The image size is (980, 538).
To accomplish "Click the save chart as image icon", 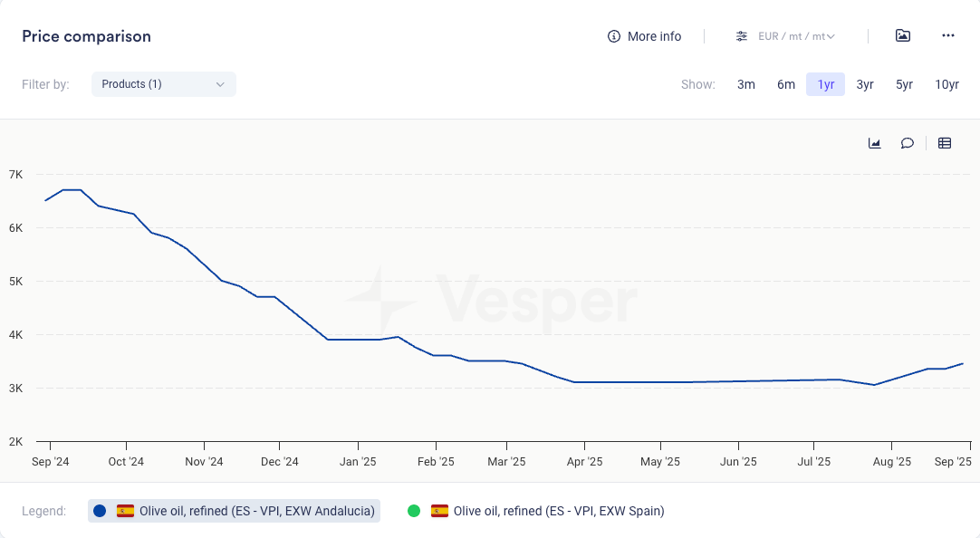I will coord(902,35).
